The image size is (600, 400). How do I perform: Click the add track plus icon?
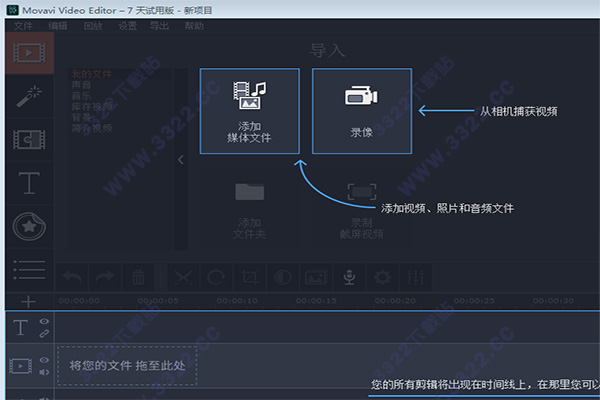pyautogui.click(x=29, y=302)
